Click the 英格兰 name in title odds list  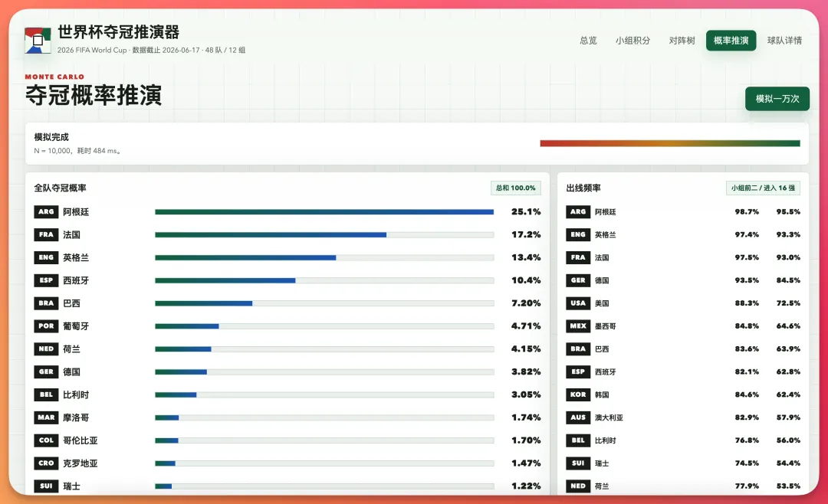[76, 257]
